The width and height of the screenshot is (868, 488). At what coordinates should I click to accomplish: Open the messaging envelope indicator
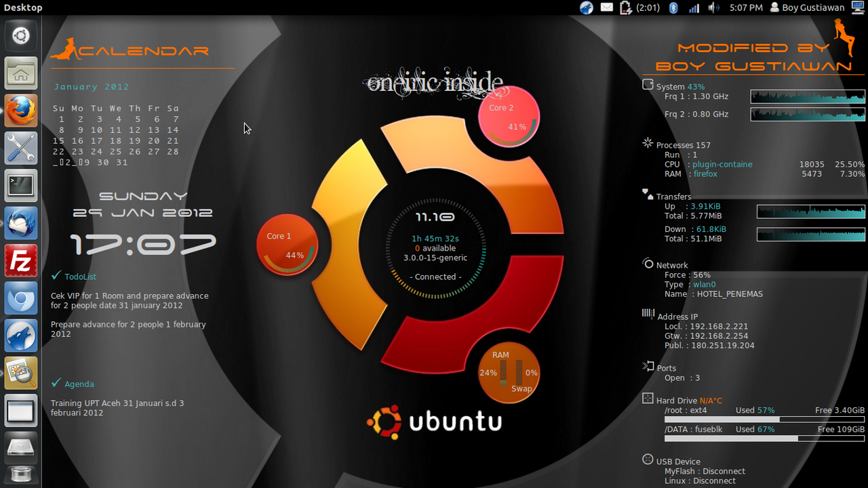coord(607,7)
